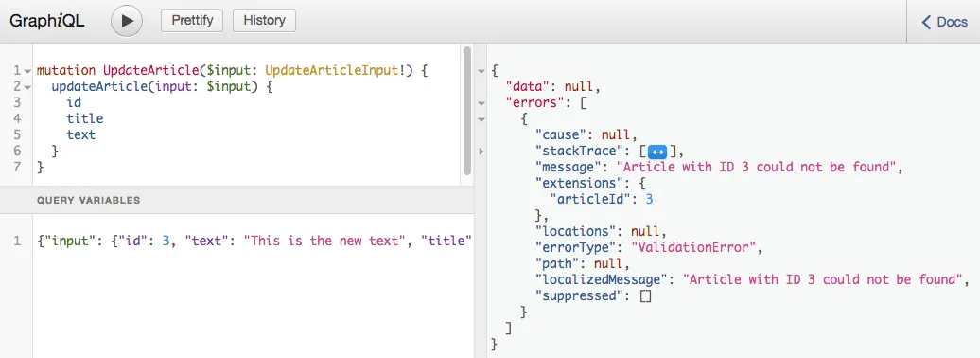Click the "path" key in response
The height and width of the screenshot is (358, 980).
557,263
